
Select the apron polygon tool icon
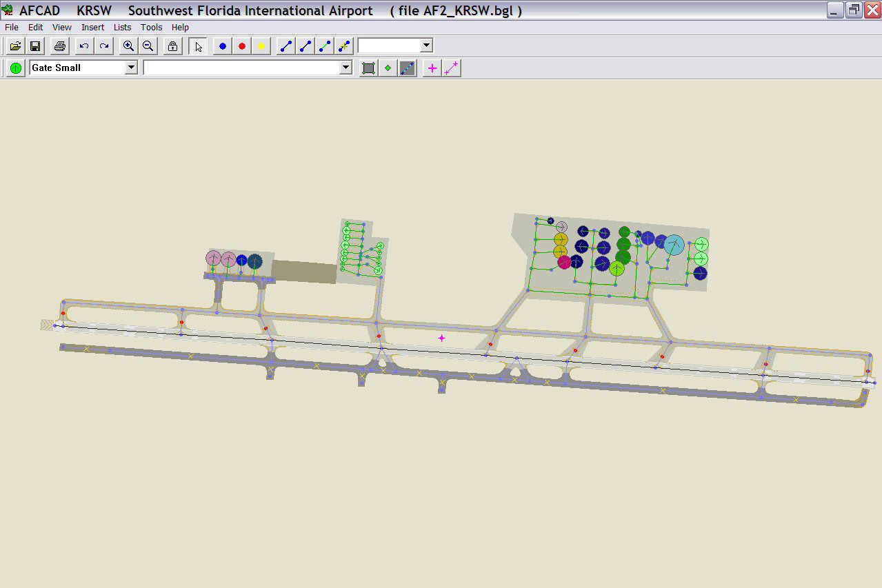[369, 68]
